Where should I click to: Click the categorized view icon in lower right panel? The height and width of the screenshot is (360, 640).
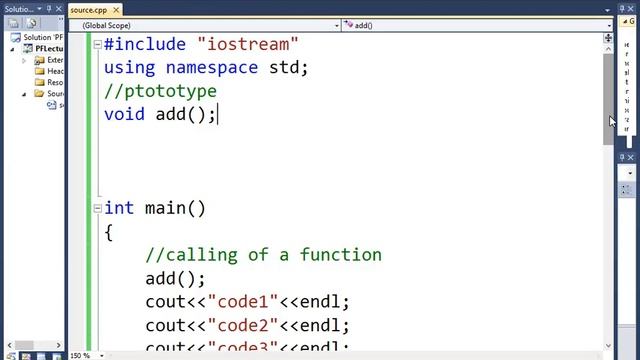pos(626,189)
